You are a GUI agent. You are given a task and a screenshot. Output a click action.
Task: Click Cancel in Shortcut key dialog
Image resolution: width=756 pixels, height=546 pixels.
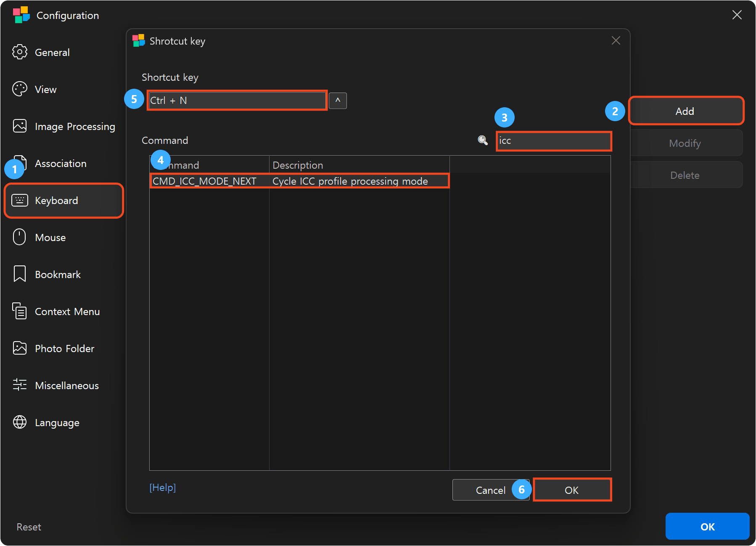(x=490, y=490)
